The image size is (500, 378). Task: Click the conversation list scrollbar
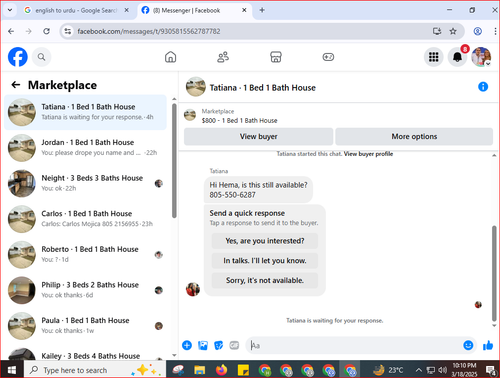[174, 160]
